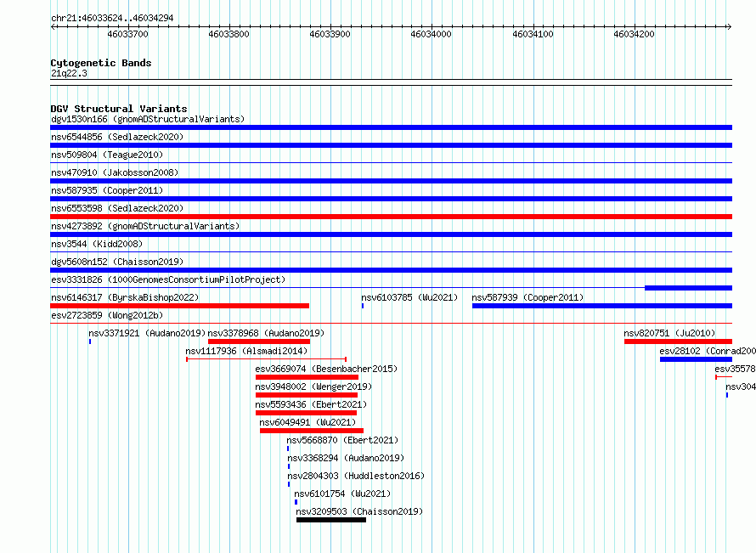Click the 21q22.3 band label
The image size is (756, 553).
coord(69,73)
